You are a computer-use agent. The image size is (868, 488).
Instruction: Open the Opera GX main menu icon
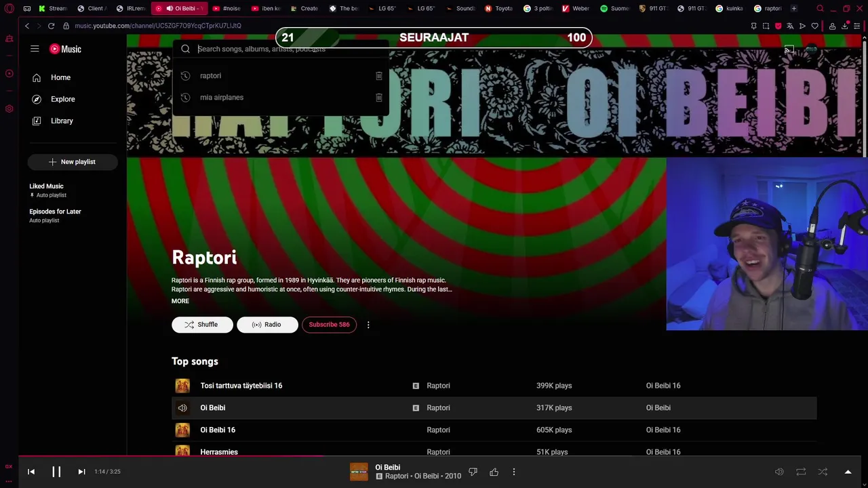tap(9, 8)
